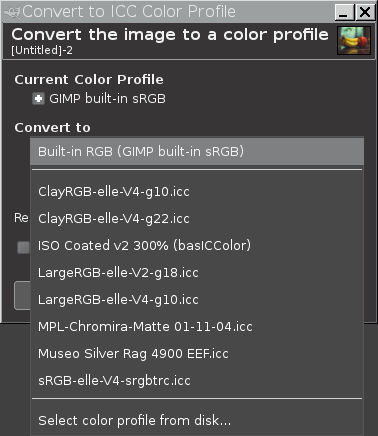This screenshot has height=436, width=378.
Task: Pick Museo Silver Rag 4900 EEF.icc
Action: coord(197,354)
